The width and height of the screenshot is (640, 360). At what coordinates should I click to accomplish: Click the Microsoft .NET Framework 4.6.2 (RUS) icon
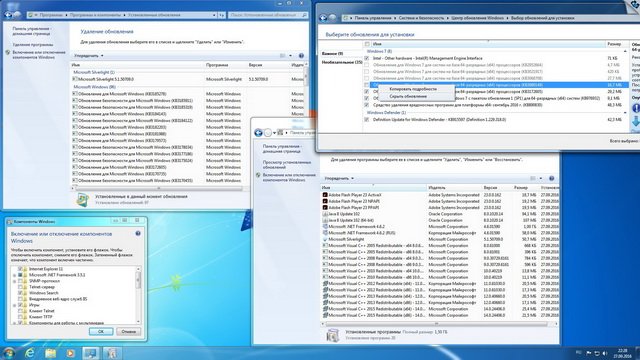tap(325, 233)
